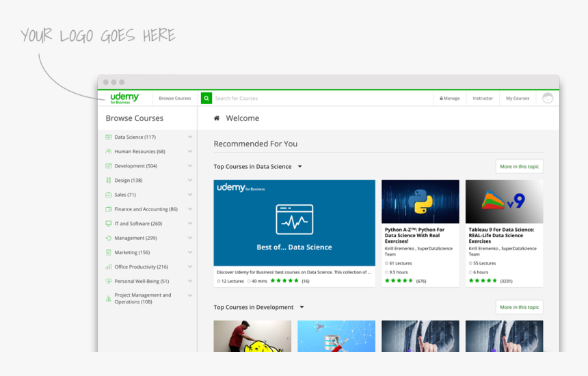Open the Personal Well-Being (51) category
Image resolution: width=588 pixels, height=376 pixels.
pos(142,281)
